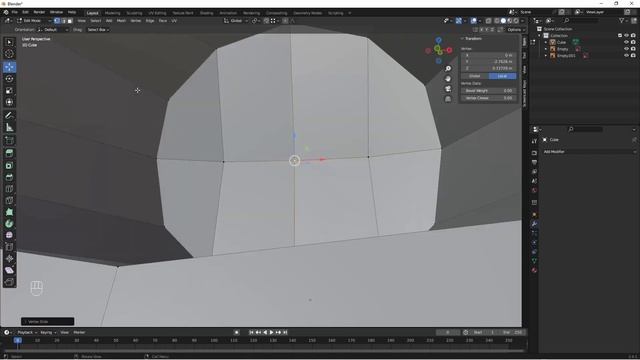Click the Bevel Weight value field

tap(489, 91)
